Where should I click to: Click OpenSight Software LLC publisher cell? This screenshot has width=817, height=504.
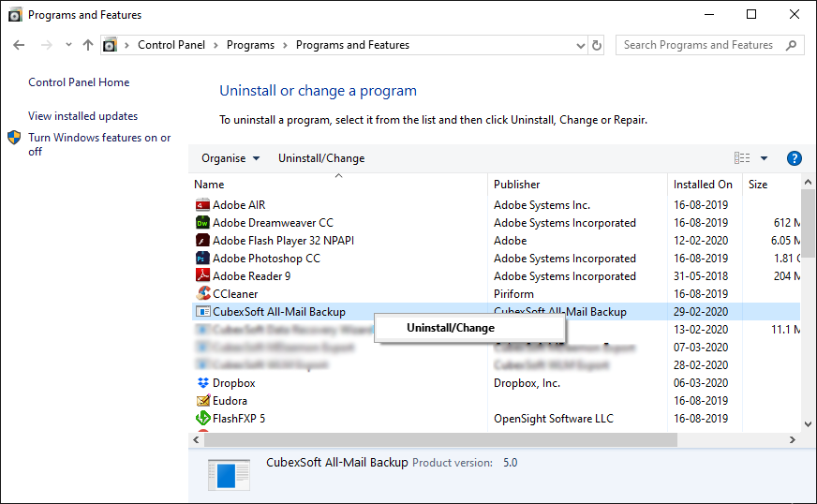point(554,419)
